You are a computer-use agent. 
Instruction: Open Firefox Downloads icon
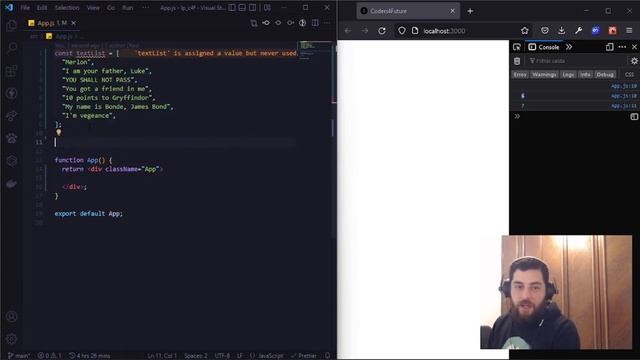(x=562, y=31)
